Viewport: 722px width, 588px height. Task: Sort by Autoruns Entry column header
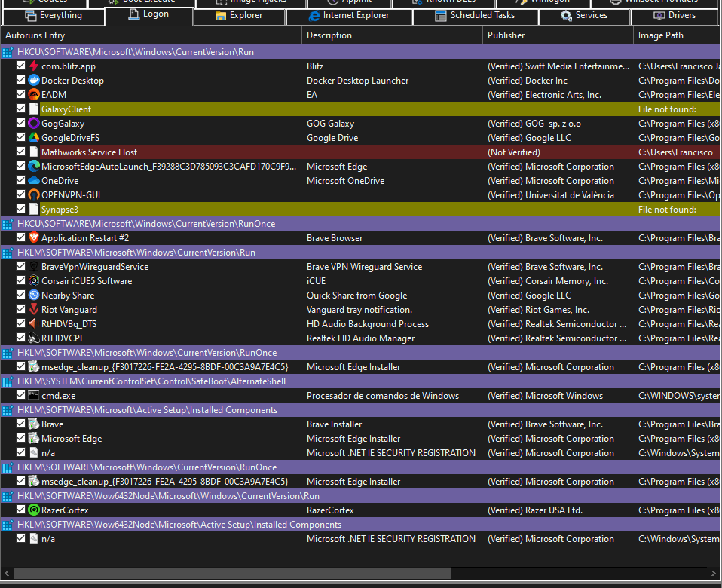(151, 35)
